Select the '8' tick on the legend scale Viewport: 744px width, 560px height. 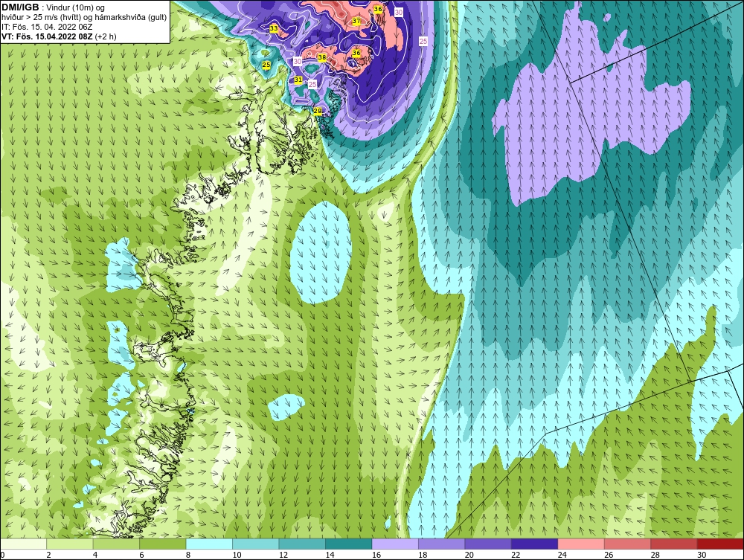[188, 555]
